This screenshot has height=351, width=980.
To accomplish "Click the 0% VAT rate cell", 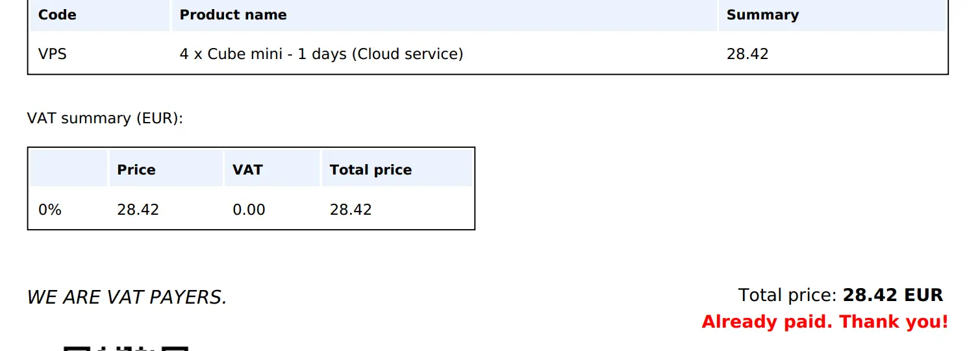I will click(x=50, y=210).
